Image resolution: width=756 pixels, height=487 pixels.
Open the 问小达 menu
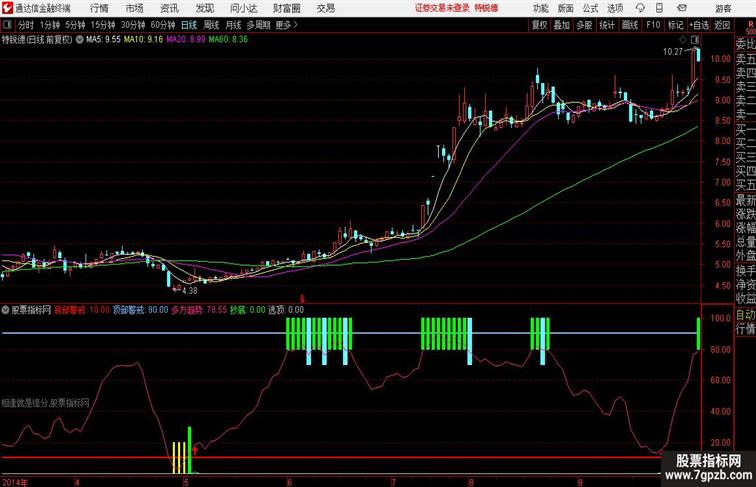(x=243, y=8)
